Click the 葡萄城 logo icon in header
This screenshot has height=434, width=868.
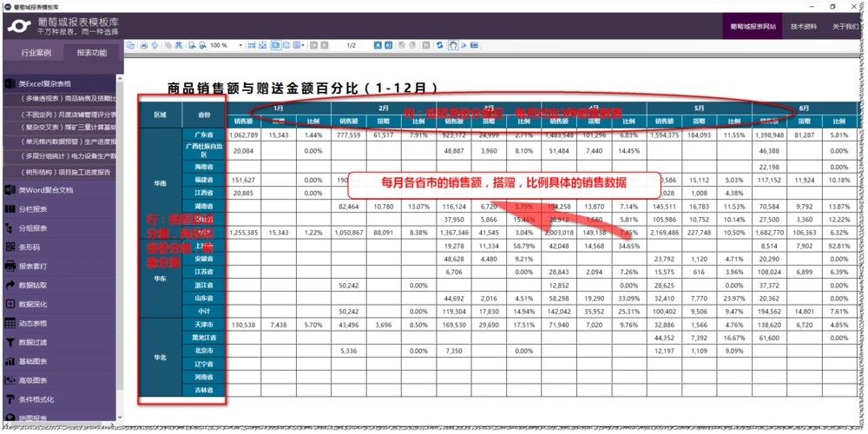point(19,26)
